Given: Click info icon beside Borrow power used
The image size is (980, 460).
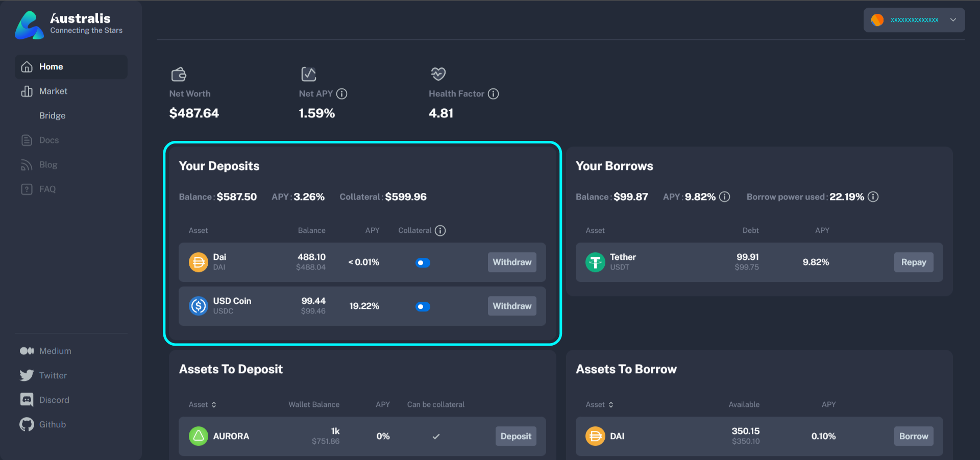Looking at the screenshot, I should pyautogui.click(x=873, y=197).
